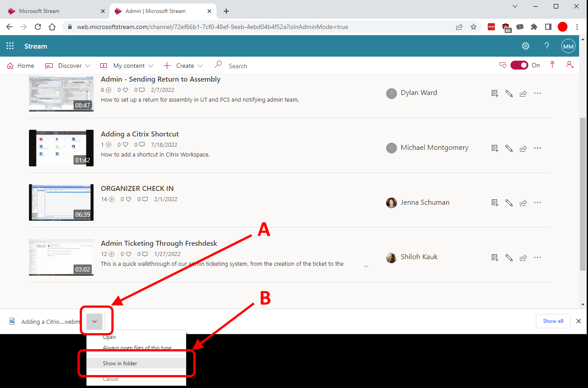Close the downloads bar
This screenshot has width=588, height=388.
(x=579, y=321)
